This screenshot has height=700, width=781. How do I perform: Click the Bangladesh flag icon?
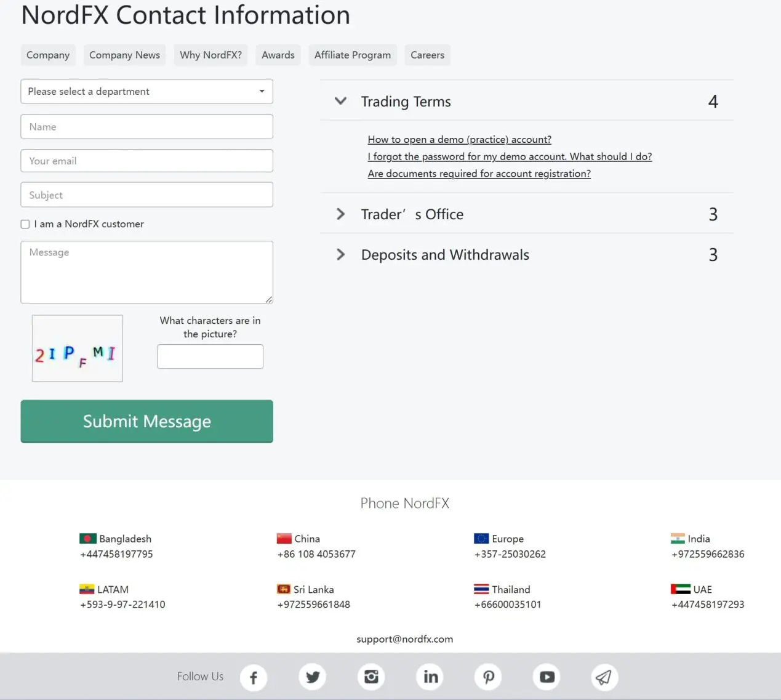(88, 539)
